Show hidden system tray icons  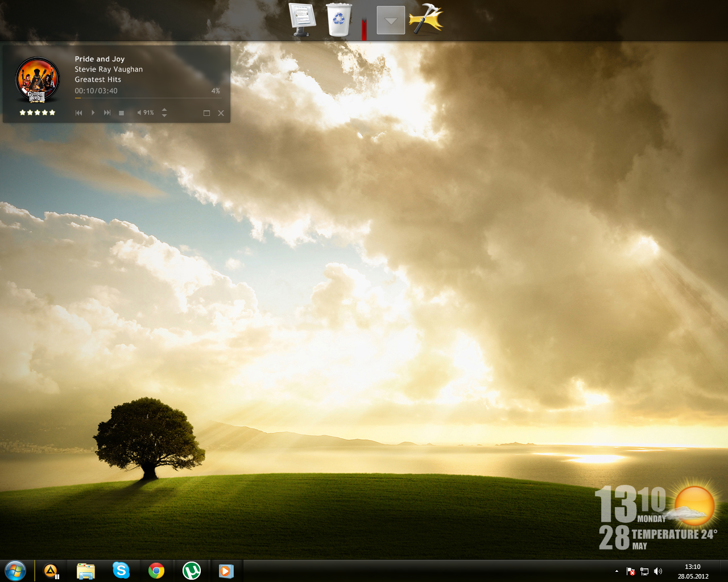point(617,571)
